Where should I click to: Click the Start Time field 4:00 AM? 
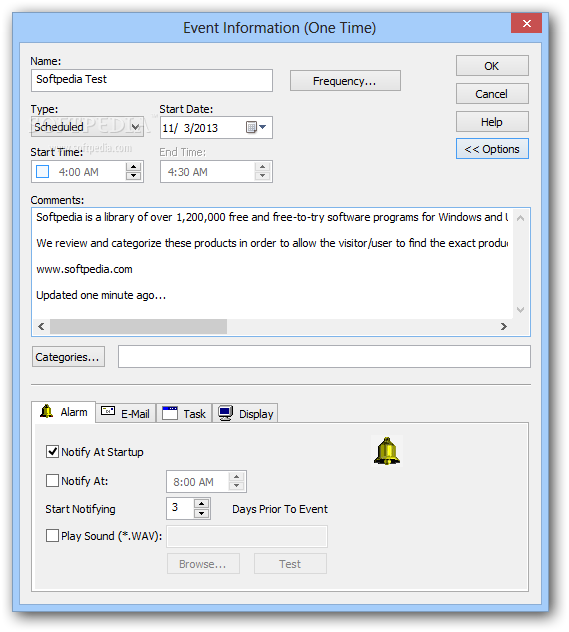(87, 172)
